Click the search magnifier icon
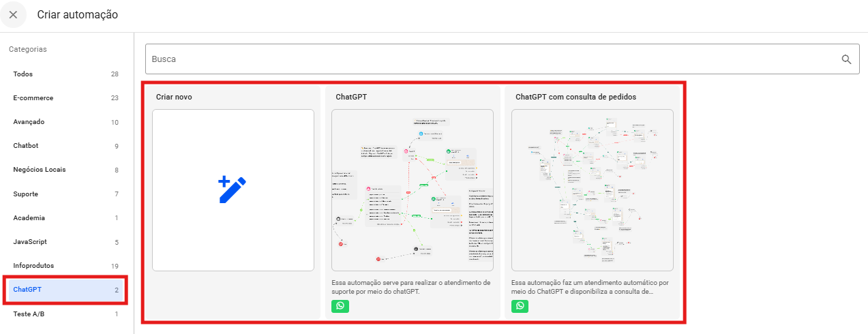Screen dimensions: 868x334 [x=846, y=59]
